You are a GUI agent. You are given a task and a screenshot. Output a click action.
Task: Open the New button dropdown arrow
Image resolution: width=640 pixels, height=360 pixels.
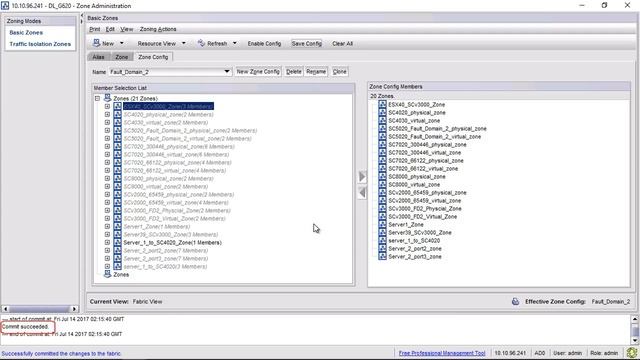pyautogui.click(x=121, y=43)
